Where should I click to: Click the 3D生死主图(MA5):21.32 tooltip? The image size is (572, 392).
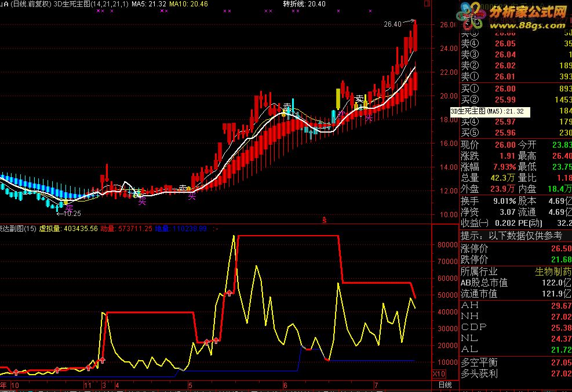coord(490,112)
